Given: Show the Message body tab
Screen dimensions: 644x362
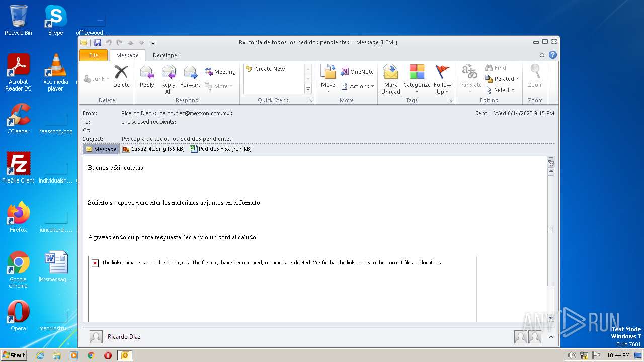Looking at the screenshot, I should 101,149.
